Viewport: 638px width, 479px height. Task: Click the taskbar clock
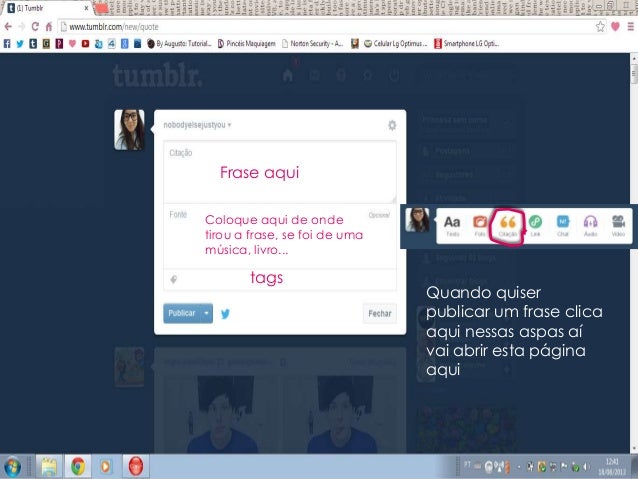click(x=612, y=467)
